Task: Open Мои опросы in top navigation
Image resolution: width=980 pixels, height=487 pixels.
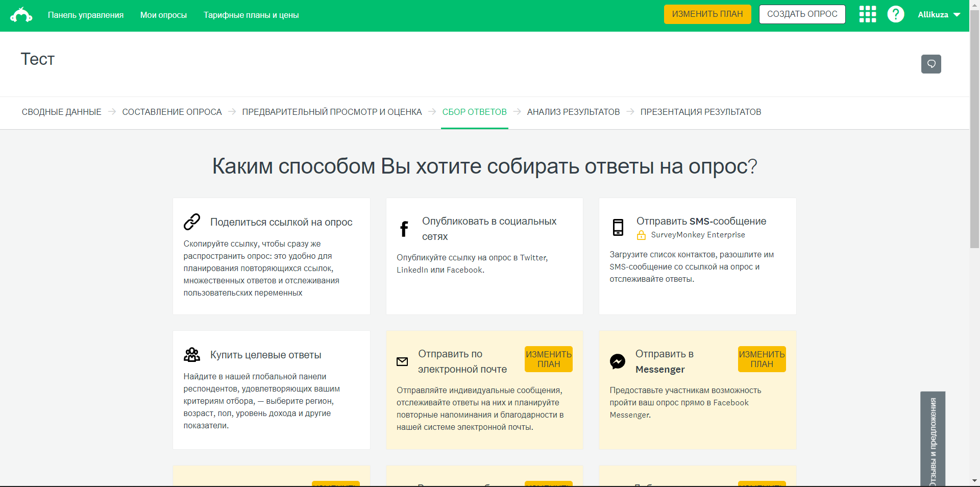Action: 163,15
